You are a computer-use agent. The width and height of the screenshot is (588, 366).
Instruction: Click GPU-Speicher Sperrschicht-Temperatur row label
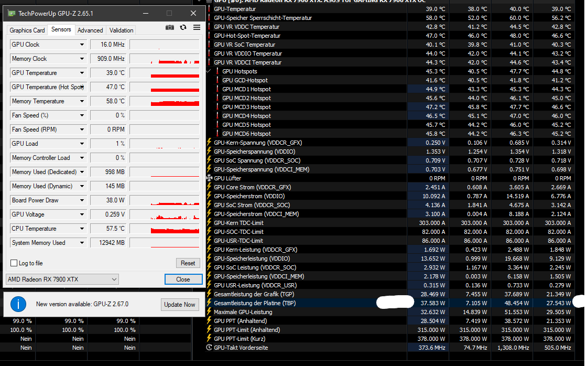point(263,18)
